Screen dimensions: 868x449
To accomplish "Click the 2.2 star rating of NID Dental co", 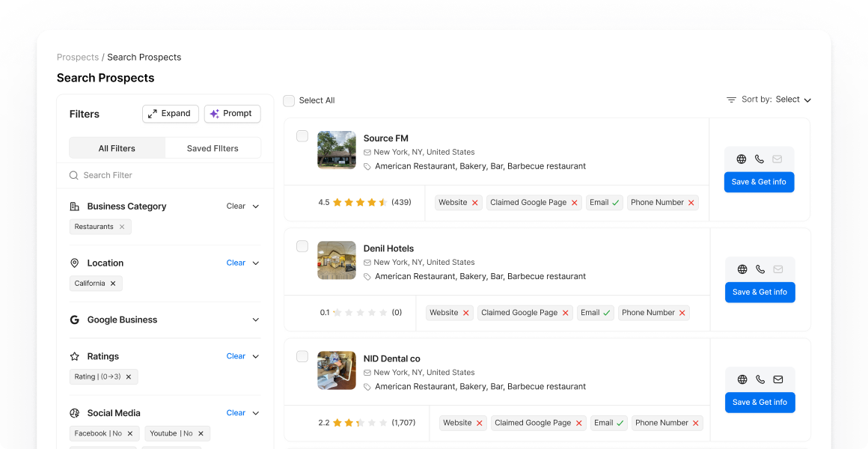I will (x=367, y=423).
